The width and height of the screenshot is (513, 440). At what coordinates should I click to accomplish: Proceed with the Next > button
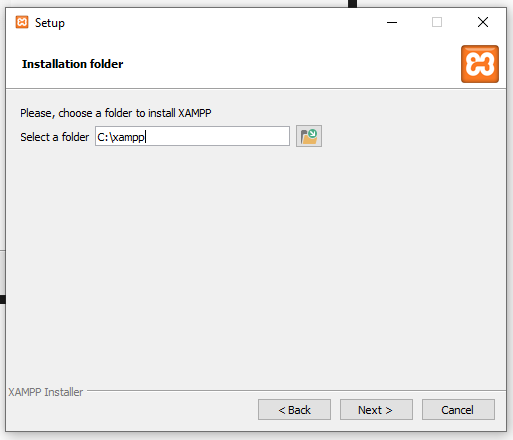pos(376,410)
